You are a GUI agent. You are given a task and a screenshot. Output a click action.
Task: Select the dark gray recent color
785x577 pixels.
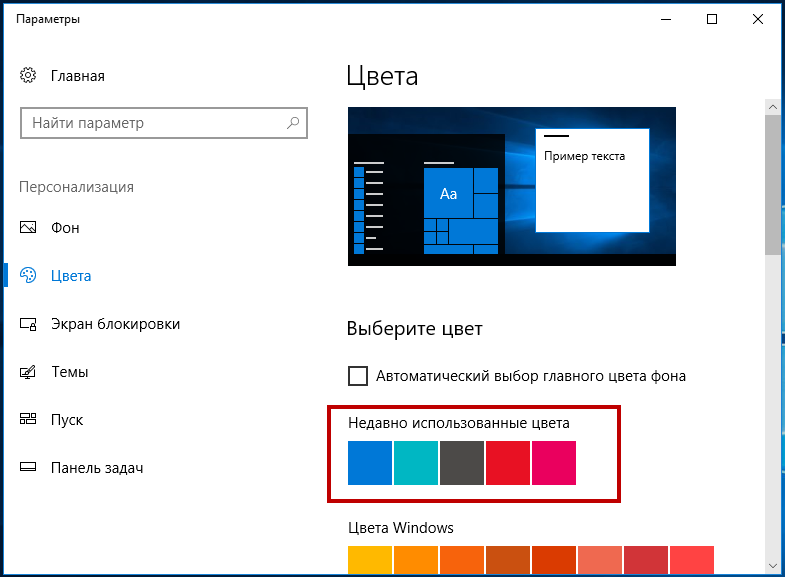(x=462, y=463)
